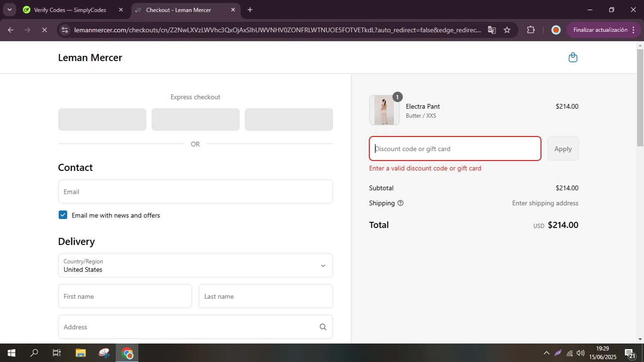The height and width of the screenshot is (362, 644).
Task: Click the Butter / XXS variant text
Action: [421, 116]
